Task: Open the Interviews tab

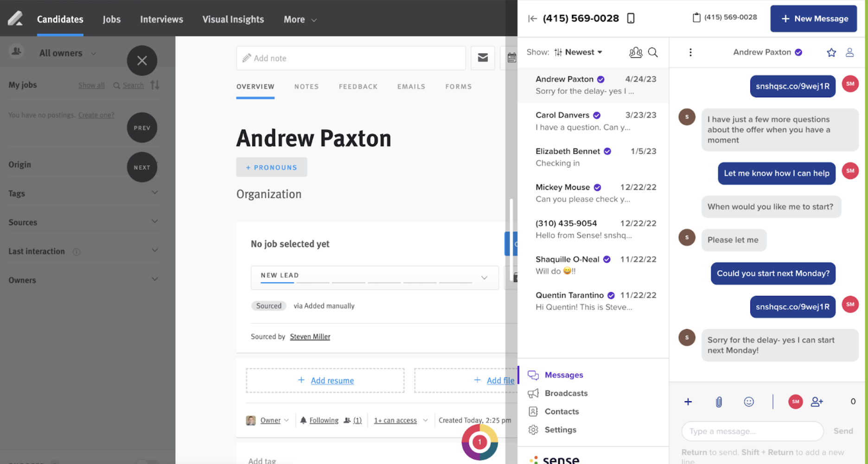Action: [x=162, y=19]
